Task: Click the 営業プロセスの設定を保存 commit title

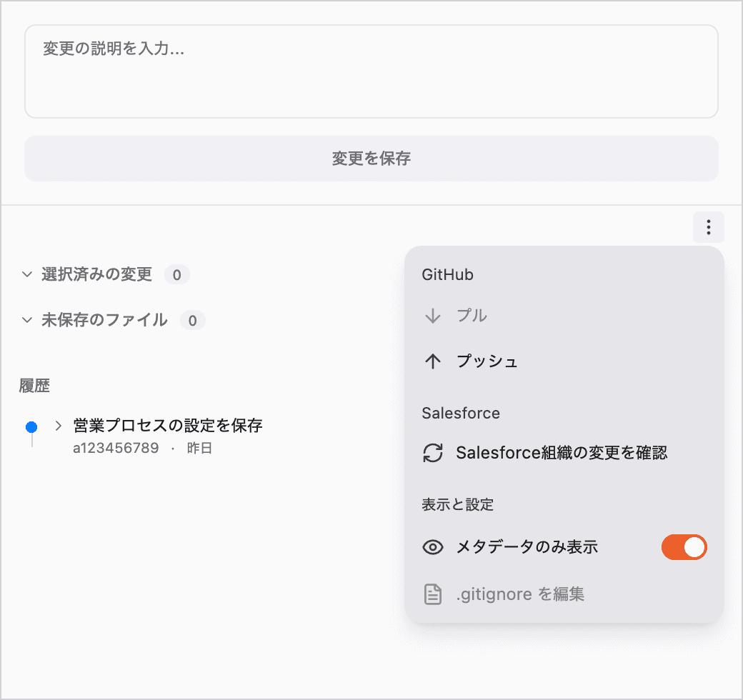Action: (x=168, y=425)
